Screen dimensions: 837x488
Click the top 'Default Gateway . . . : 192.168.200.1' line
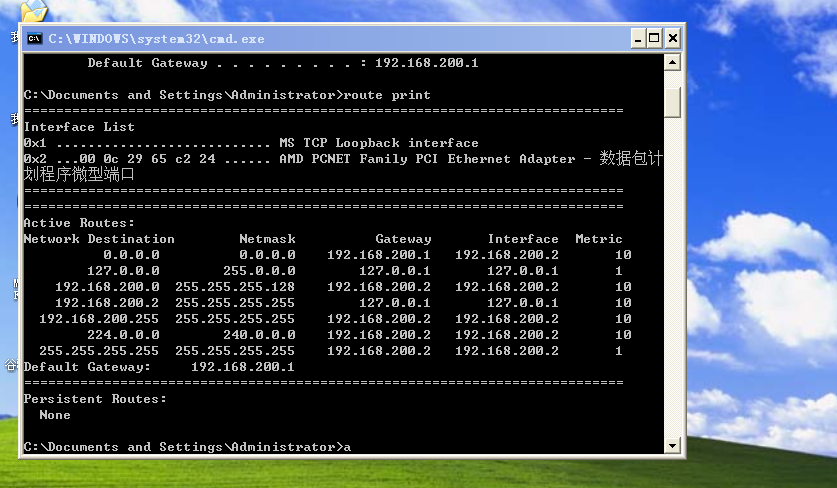click(283, 63)
